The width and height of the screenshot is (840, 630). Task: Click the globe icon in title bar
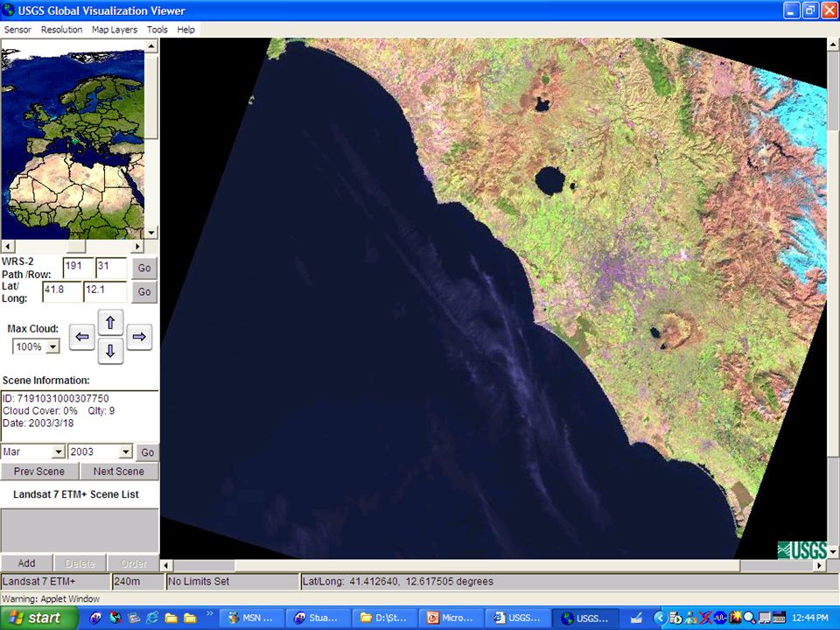(x=9, y=10)
